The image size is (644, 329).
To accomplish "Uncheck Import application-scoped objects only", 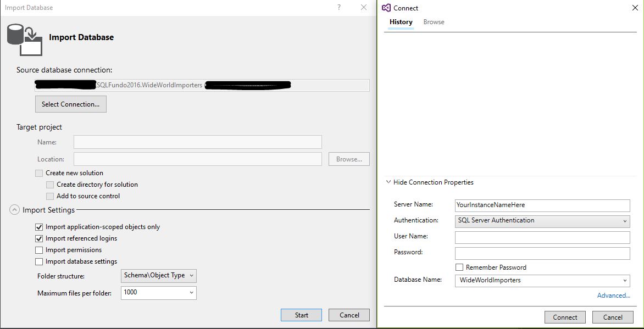I will (x=39, y=227).
